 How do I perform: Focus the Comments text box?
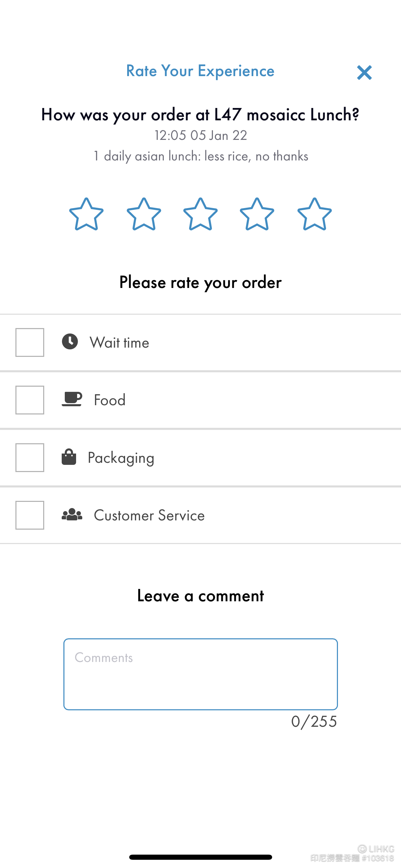coord(200,674)
